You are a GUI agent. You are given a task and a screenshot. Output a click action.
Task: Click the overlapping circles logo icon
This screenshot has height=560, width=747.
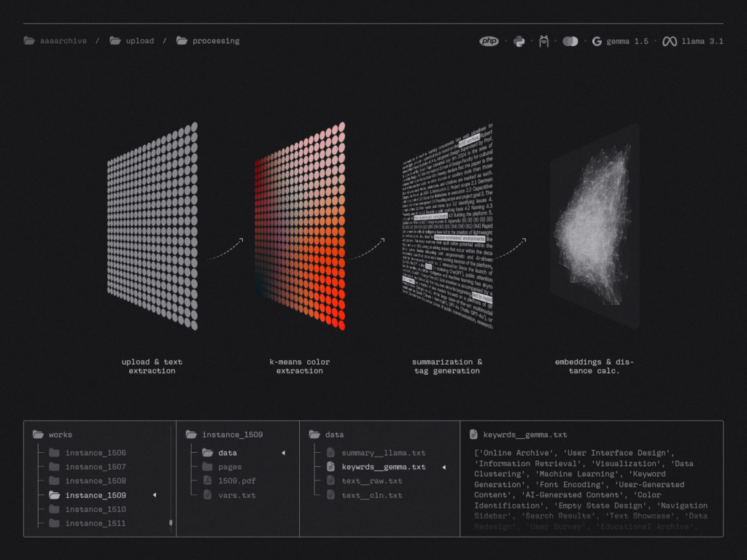point(570,42)
